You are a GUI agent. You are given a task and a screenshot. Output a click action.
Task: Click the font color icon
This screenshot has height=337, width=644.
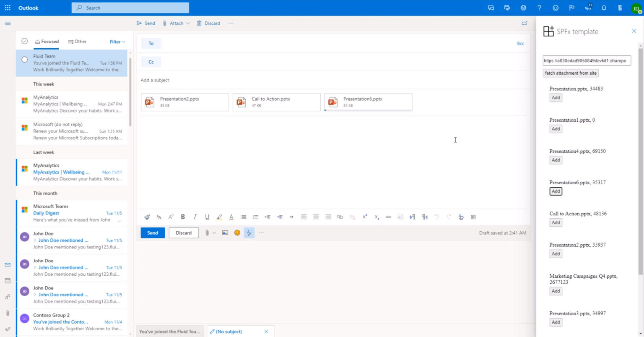(x=231, y=217)
